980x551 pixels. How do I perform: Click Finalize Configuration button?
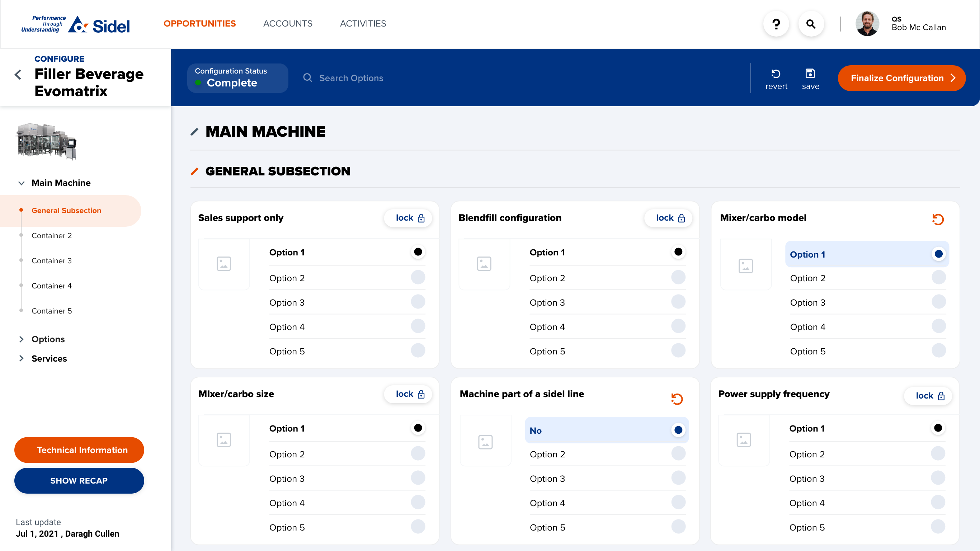tap(902, 79)
